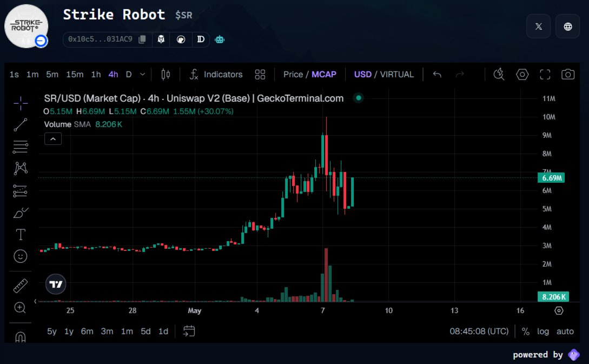The height and width of the screenshot is (364, 589).
Task: Select USD as quote currency
Action: 362,75
